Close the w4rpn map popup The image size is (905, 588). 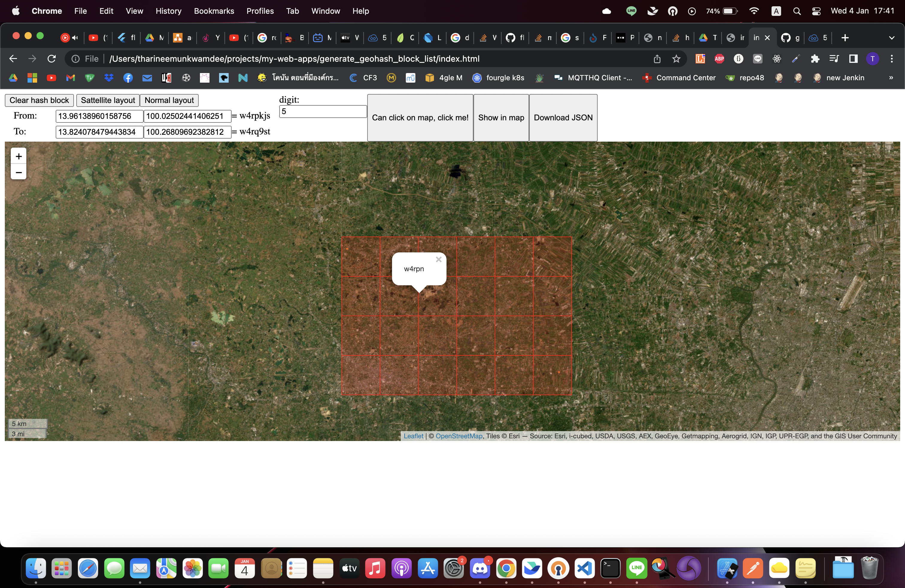coord(438,260)
